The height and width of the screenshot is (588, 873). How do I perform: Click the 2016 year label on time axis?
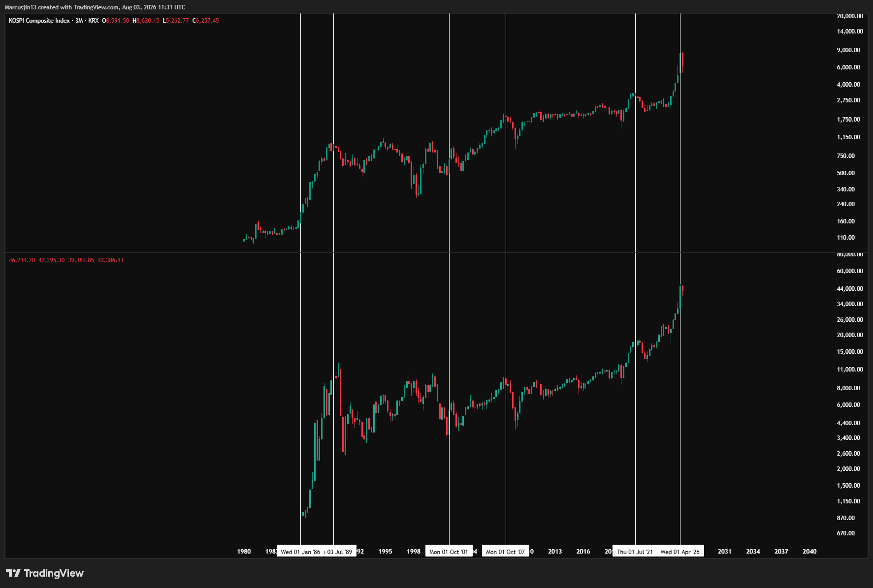583,552
